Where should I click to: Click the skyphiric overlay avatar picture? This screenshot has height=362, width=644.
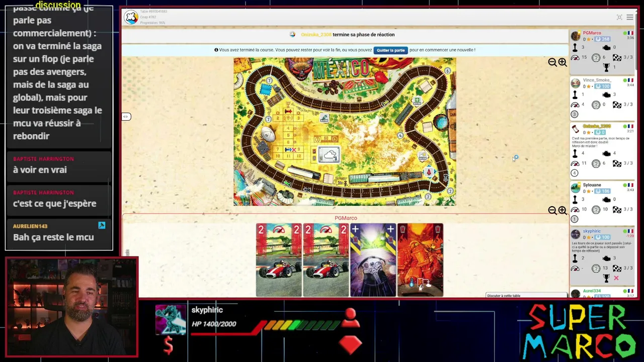click(171, 320)
